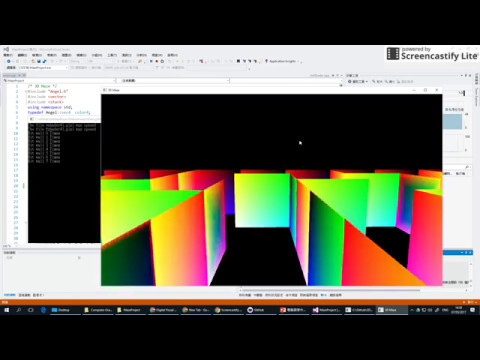
Task: Click the search magnifier in the diagnostic panel
Action: pyautogui.click(x=467, y=167)
